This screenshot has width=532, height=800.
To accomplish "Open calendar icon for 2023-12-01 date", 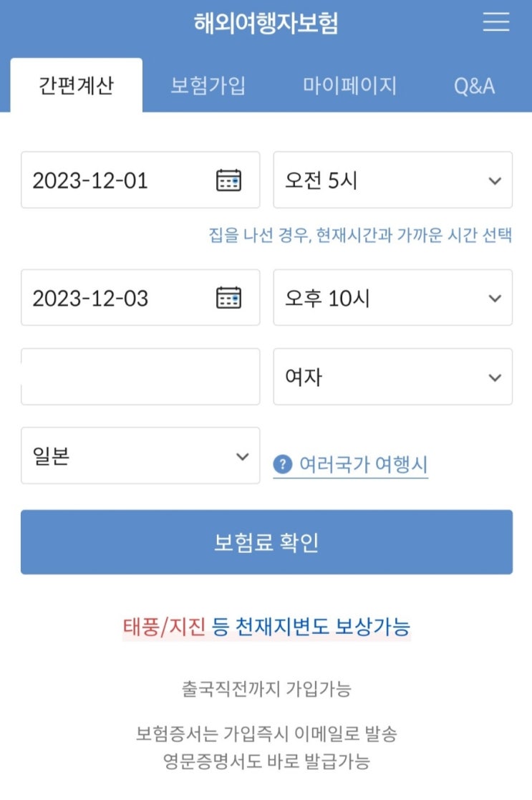I will 228,180.
